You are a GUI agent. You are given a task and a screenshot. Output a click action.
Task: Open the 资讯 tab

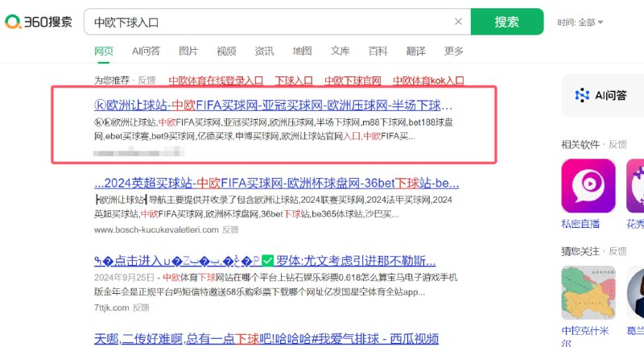tap(264, 51)
